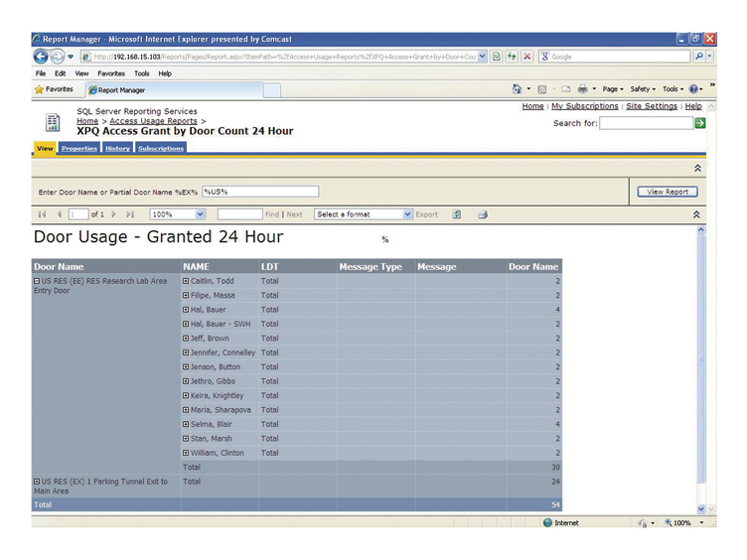Click the browser back arrow button
The width and height of the screenshot is (747, 560).
pyautogui.click(x=41, y=57)
